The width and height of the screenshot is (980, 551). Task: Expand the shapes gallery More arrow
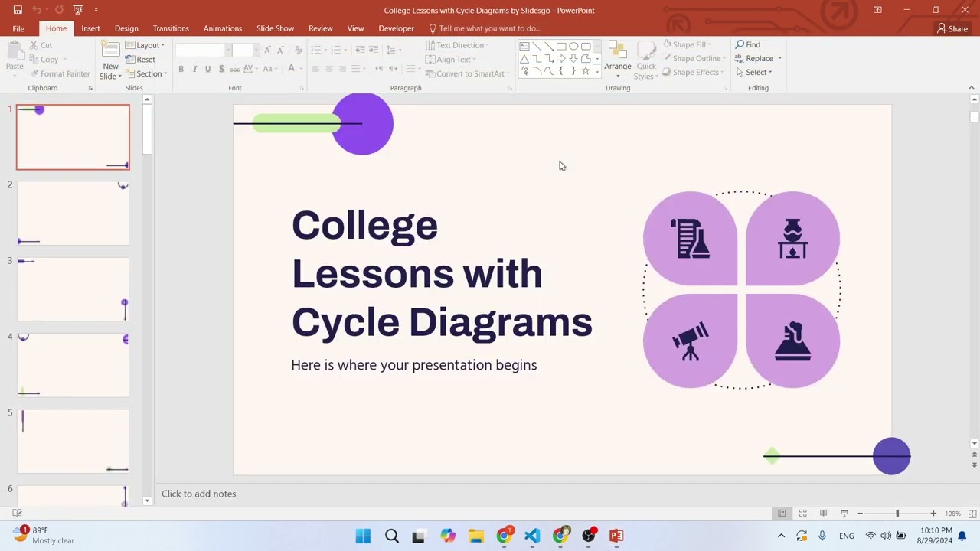(597, 71)
